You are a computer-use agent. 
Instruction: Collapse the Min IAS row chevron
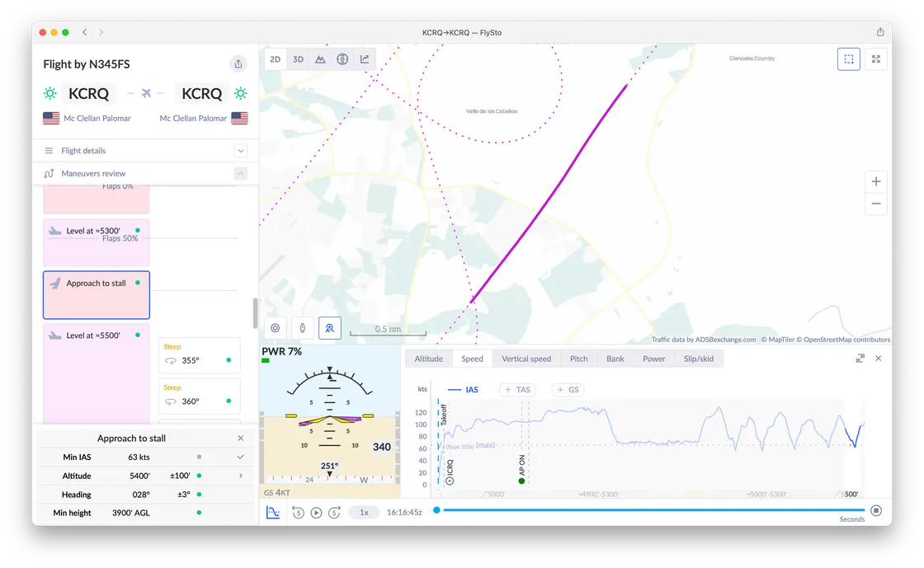[240, 457]
